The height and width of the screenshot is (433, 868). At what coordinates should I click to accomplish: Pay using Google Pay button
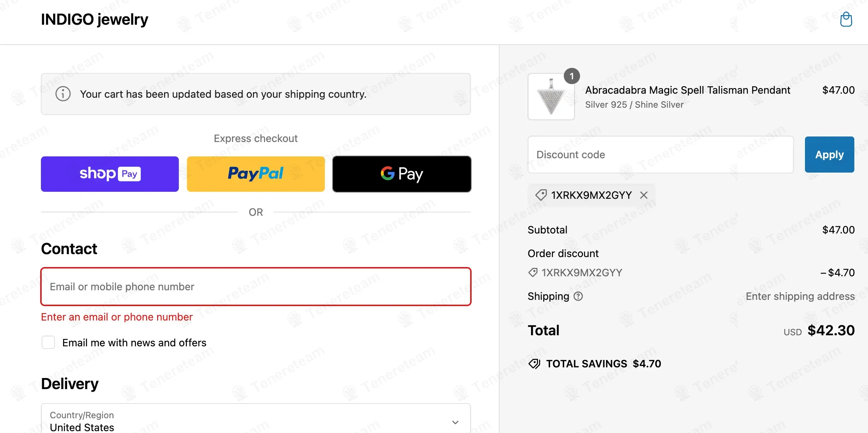402,174
